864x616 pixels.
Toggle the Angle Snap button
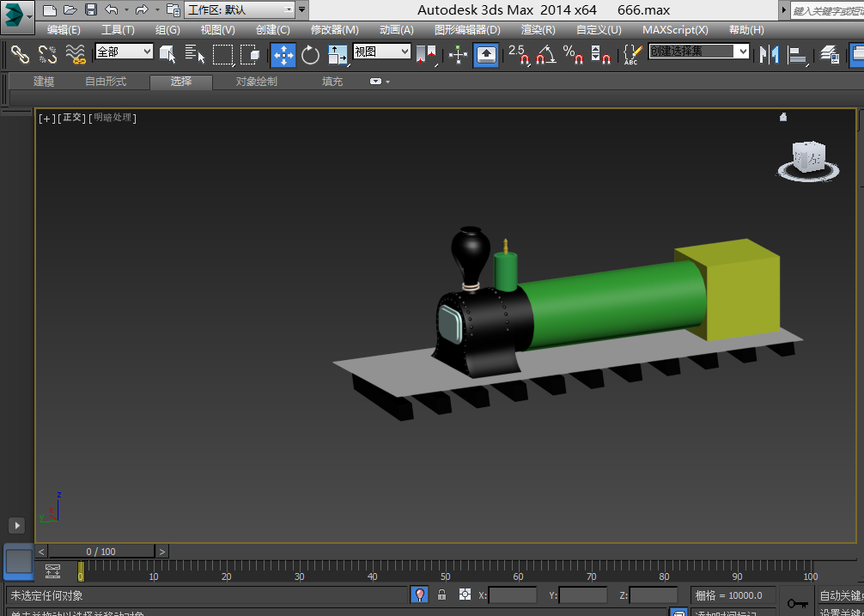click(545, 55)
